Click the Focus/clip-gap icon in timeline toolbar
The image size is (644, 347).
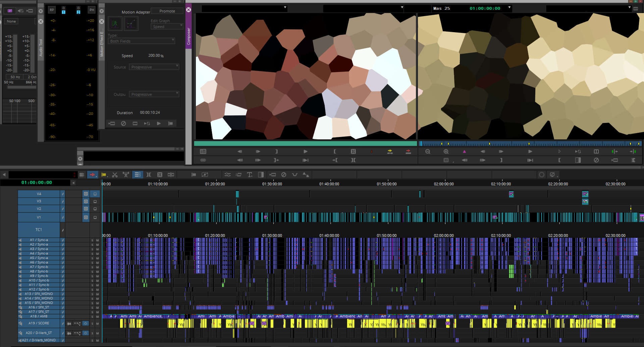tap(194, 175)
